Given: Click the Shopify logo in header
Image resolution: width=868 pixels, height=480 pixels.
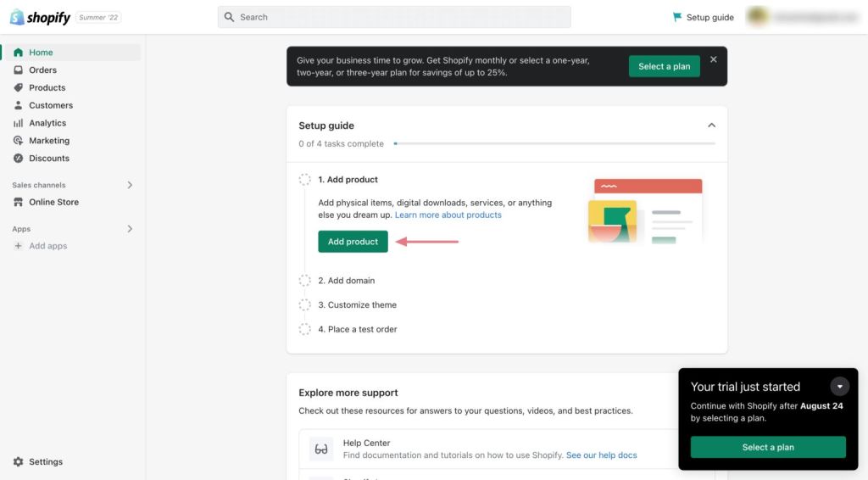Looking at the screenshot, I should (40, 17).
